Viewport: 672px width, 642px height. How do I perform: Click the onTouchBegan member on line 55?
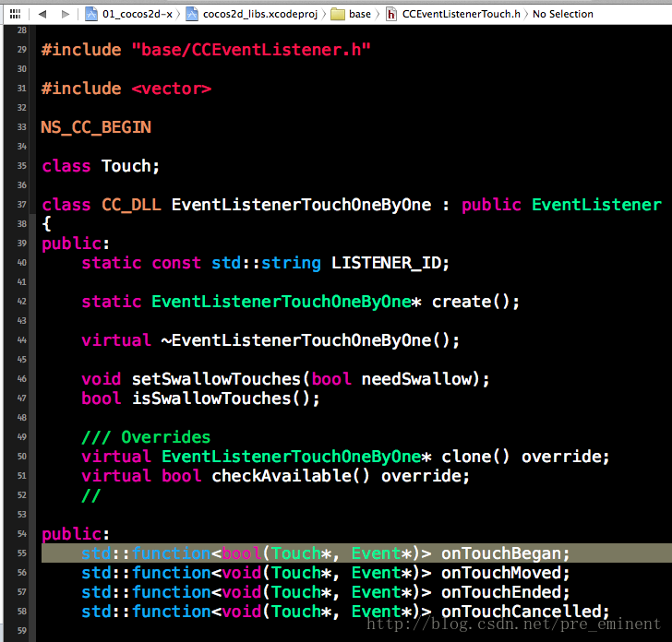tap(500, 553)
